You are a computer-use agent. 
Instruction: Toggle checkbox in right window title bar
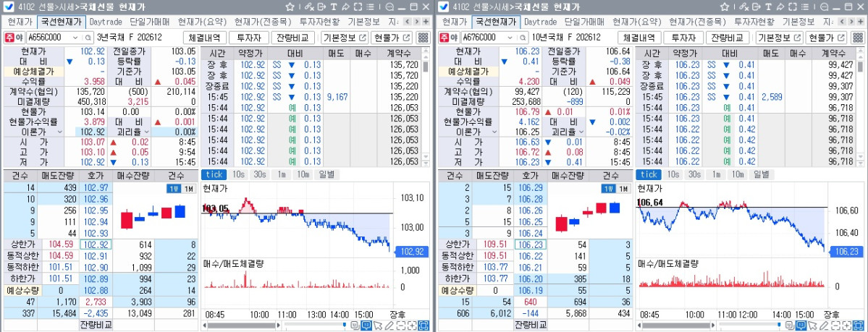click(443, 7)
